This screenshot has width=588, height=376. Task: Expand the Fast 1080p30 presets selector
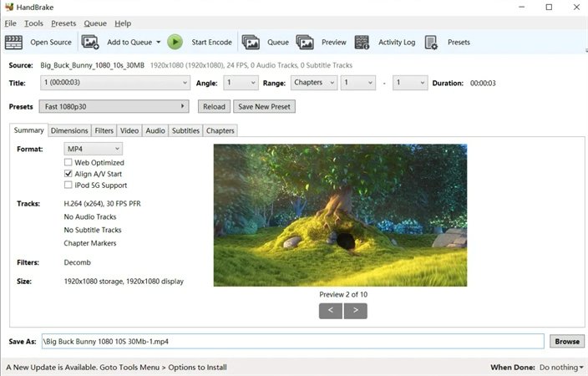[x=114, y=107]
